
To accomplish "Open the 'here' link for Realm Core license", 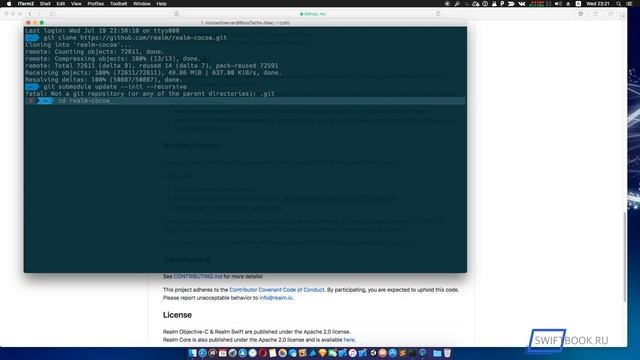I will coord(349,340).
